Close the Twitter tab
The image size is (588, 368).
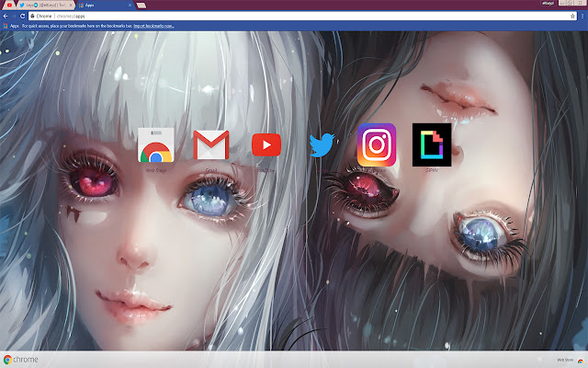(x=71, y=6)
